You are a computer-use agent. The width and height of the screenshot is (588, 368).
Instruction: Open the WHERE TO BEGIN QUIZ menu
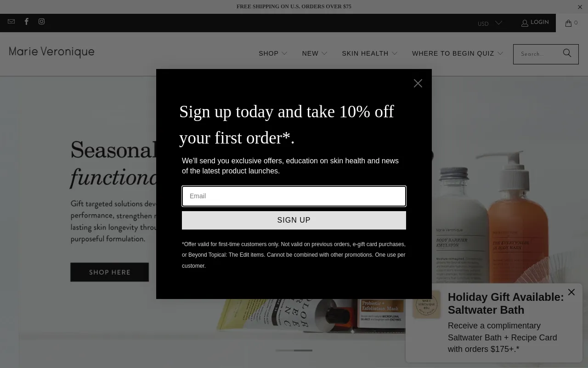(x=457, y=53)
